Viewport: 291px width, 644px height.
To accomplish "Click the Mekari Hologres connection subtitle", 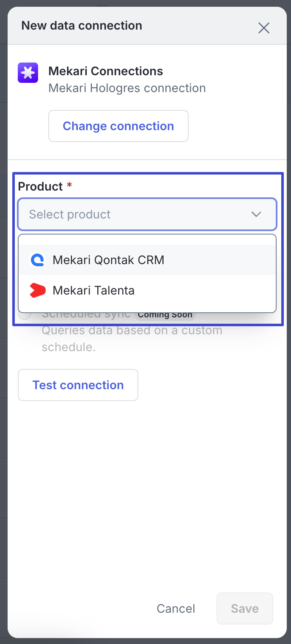I will (x=127, y=88).
